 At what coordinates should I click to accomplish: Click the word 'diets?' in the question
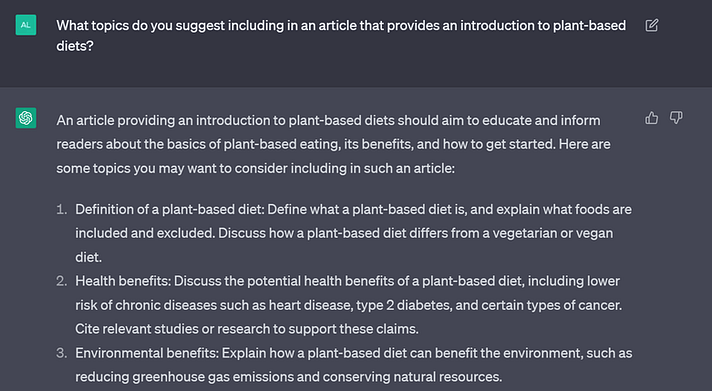click(x=75, y=46)
